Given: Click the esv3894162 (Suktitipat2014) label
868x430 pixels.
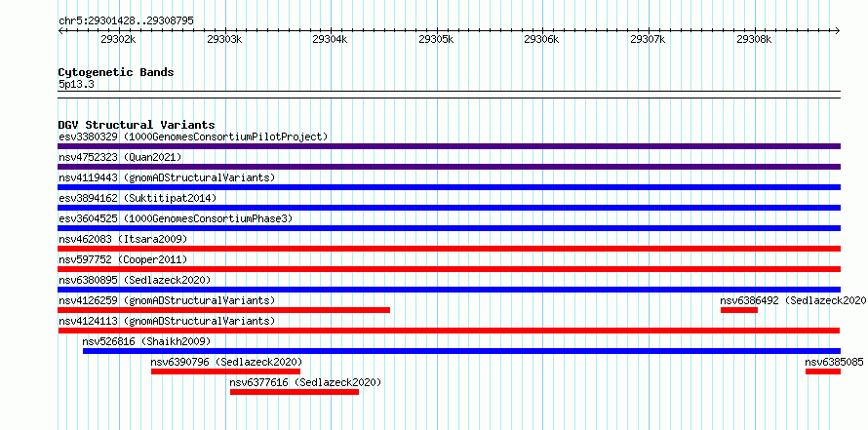Looking at the screenshot, I should pos(138,198).
